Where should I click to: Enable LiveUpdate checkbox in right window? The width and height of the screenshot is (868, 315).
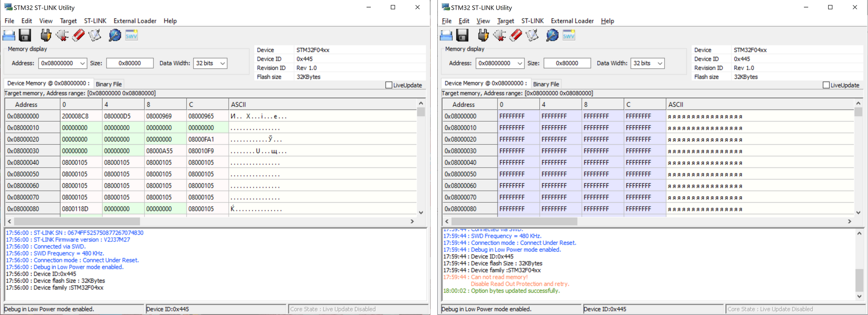(x=826, y=85)
